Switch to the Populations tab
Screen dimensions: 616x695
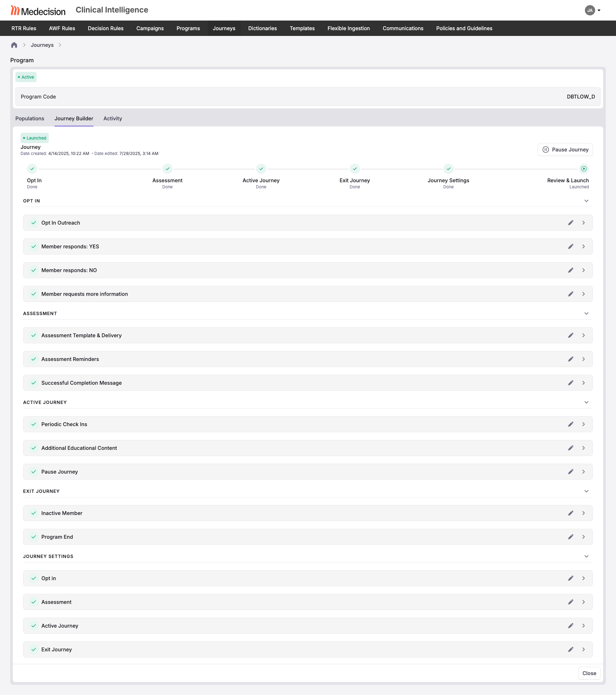[x=30, y=118]
